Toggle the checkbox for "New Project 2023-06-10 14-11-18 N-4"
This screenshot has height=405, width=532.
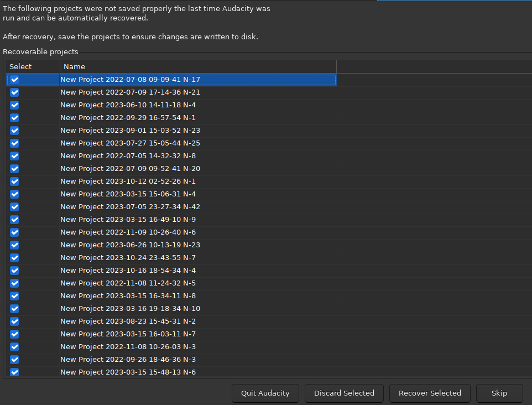(x=14, y=105)
